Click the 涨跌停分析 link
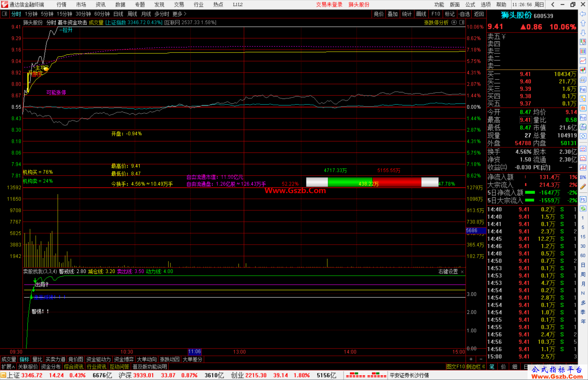Screen dimensions: 588x380 coord(436,23)
